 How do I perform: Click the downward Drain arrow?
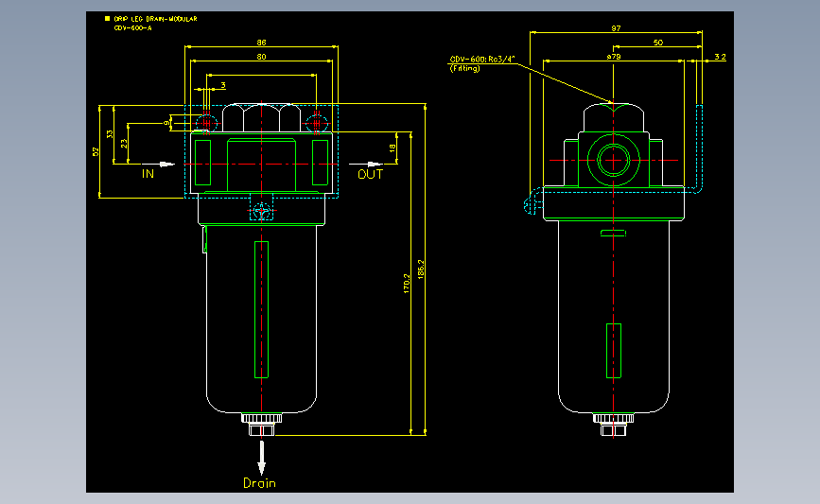click(261, 459)
